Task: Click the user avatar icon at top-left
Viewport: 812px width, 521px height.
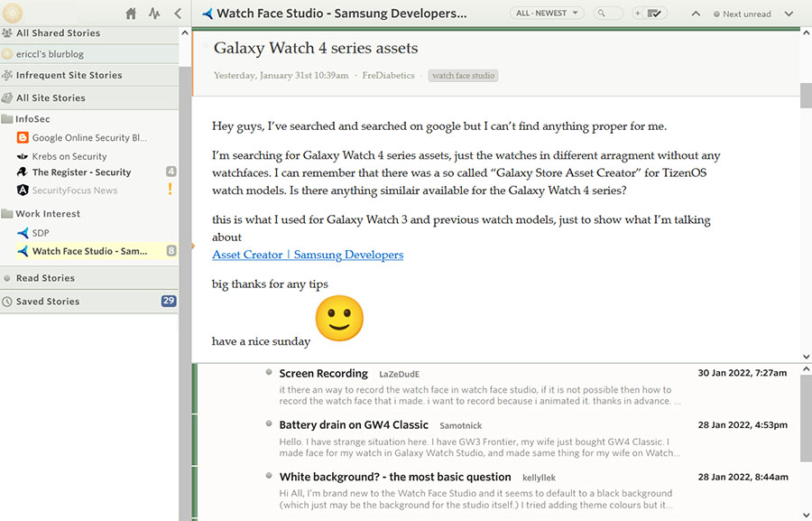Action: pos(13,13)
